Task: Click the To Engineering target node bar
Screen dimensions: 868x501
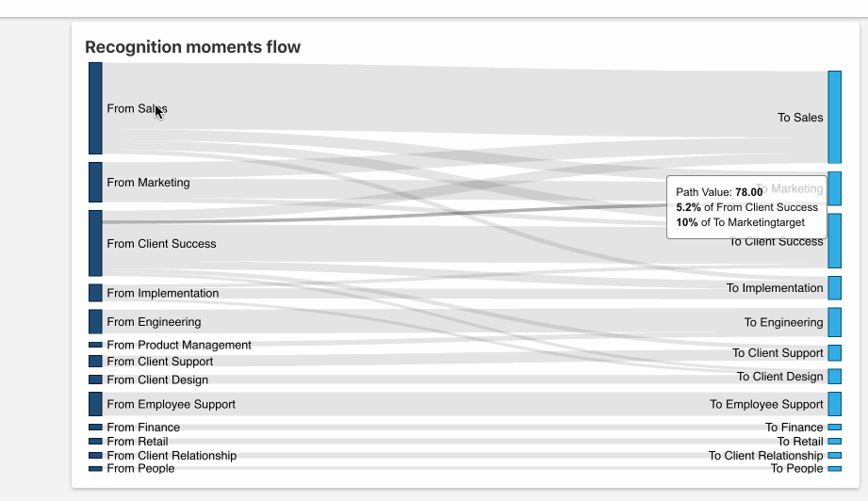Action: [x=835, y=322]
